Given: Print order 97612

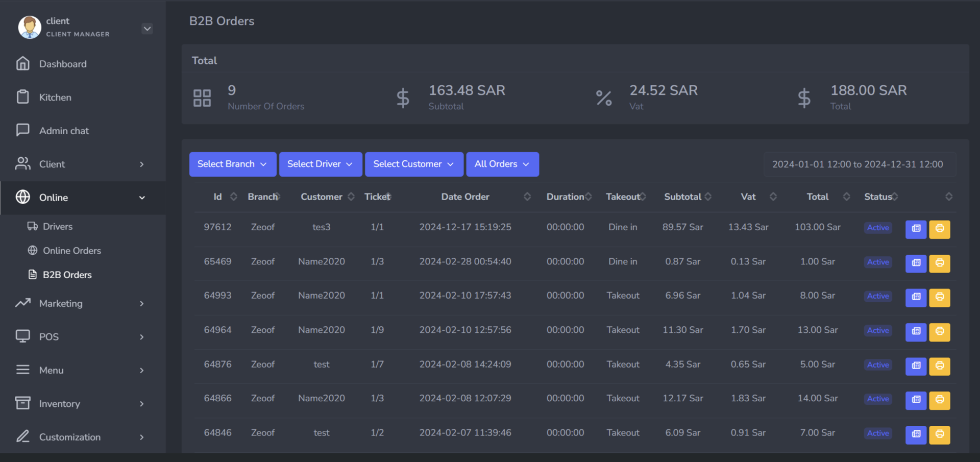Looking at the screenshot, I should pyautogui.click(x=940, y=229).
